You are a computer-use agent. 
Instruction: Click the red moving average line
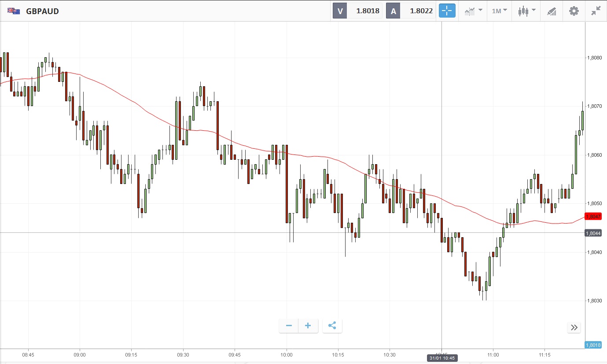tap(132, 100)
